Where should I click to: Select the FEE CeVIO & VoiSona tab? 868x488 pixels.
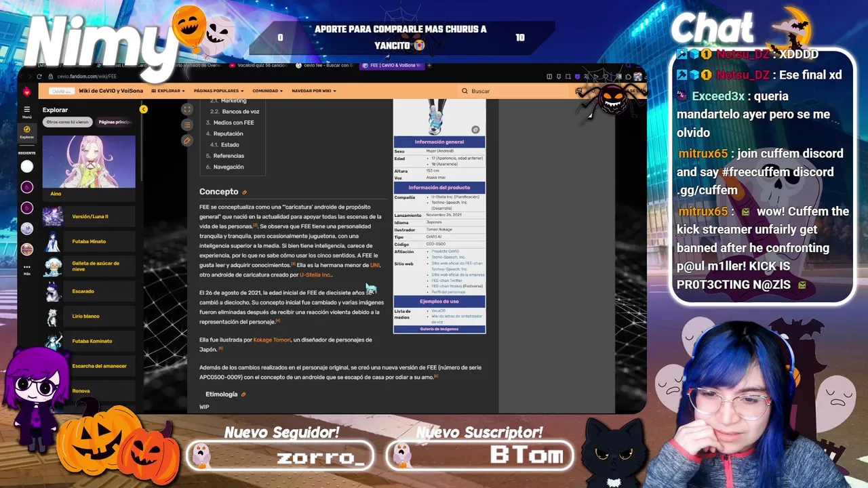(x=392, y=66)
